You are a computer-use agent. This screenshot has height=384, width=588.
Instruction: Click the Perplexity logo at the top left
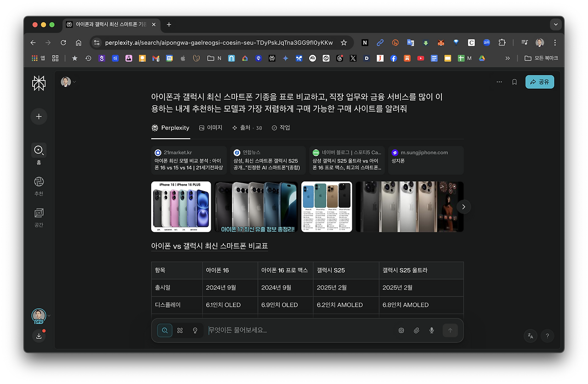click(x=39, y=84)
